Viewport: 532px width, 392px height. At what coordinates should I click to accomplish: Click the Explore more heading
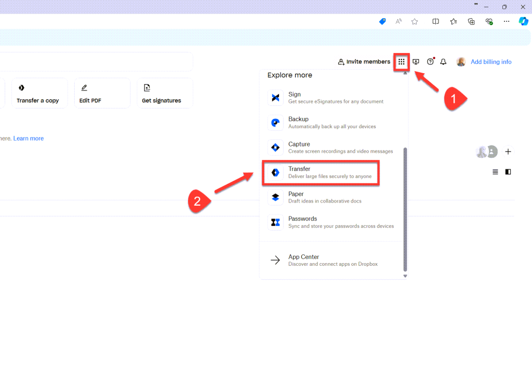(290, 75)
